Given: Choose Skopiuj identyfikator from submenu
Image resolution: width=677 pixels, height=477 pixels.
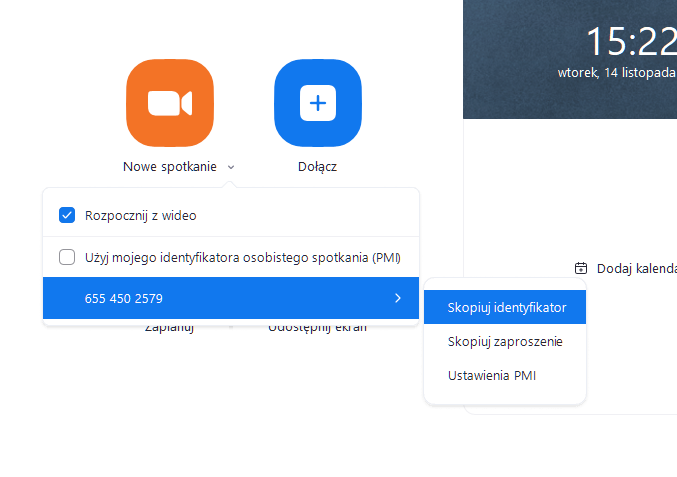Looking at the screenshot, I should coord(505,307).
